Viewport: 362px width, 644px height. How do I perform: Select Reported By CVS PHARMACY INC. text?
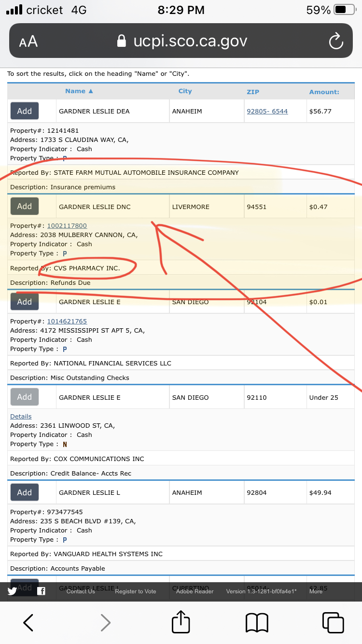click(x=65, y=268)
